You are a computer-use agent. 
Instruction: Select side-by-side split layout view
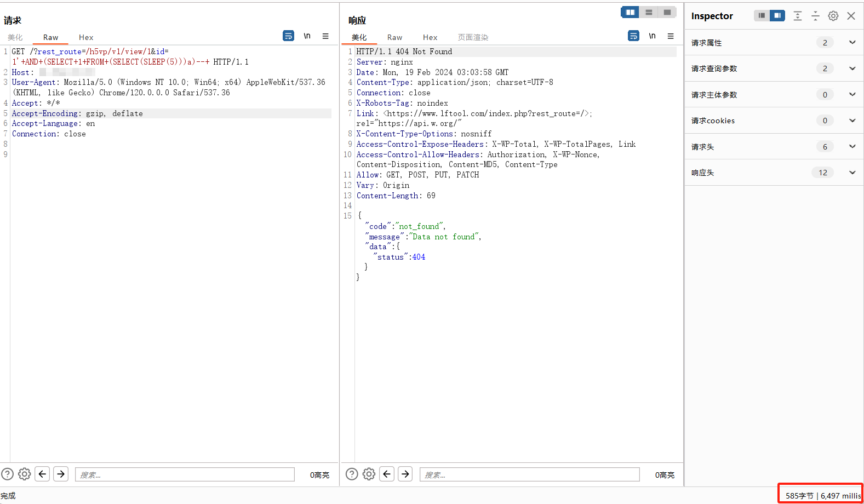[x=630, y=12]
